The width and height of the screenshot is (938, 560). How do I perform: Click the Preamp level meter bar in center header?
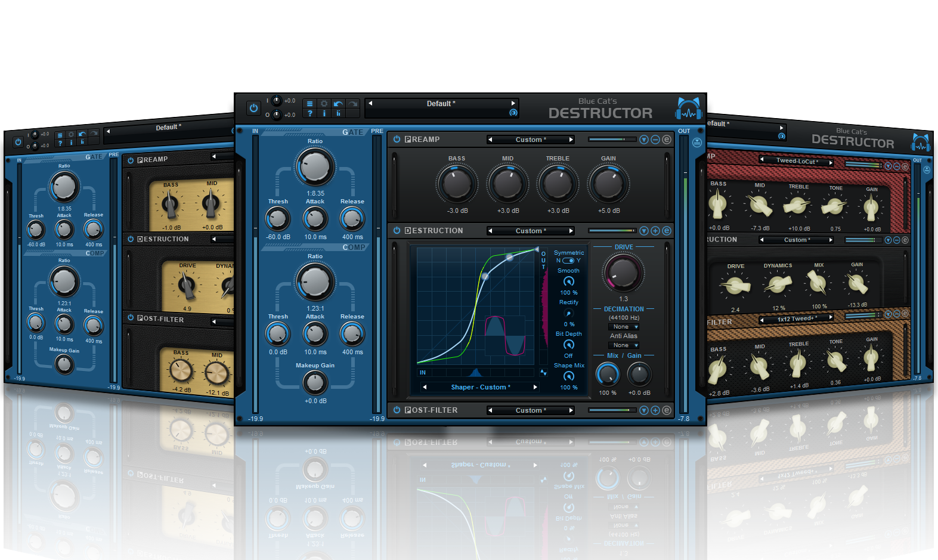point(612,140)
